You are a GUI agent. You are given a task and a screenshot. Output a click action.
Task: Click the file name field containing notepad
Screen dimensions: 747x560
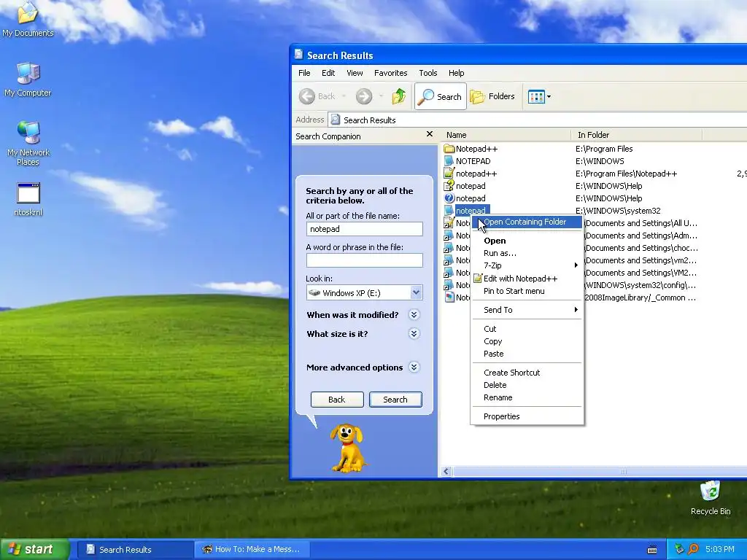click(x=365, y=229)
